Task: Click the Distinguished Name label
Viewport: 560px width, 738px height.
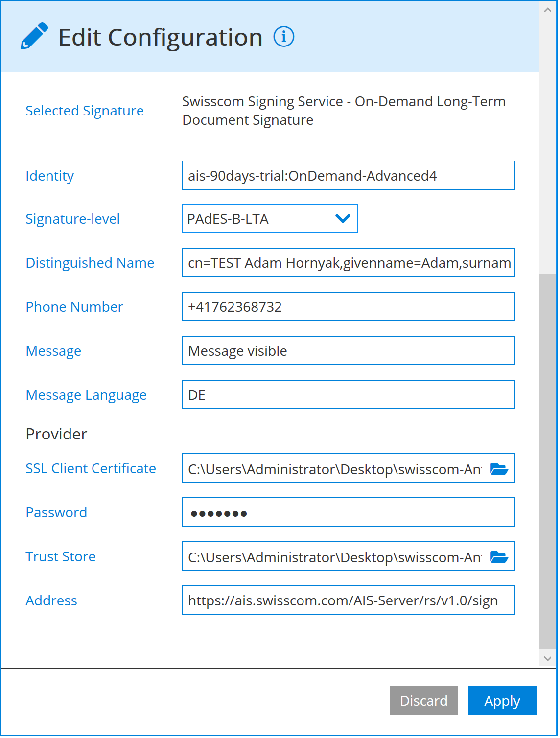Action: click(x=90, y=263)
